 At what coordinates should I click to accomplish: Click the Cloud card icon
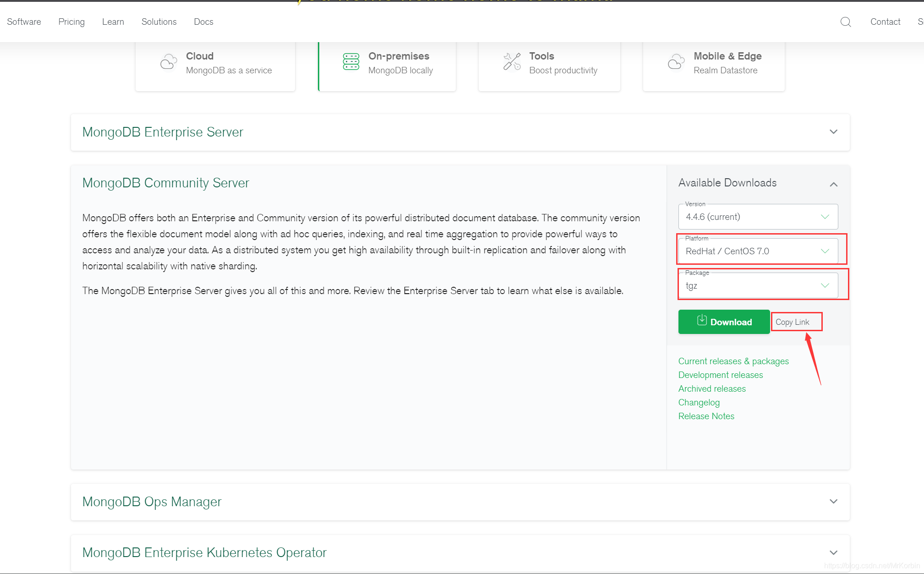click(x=169, y=62)
